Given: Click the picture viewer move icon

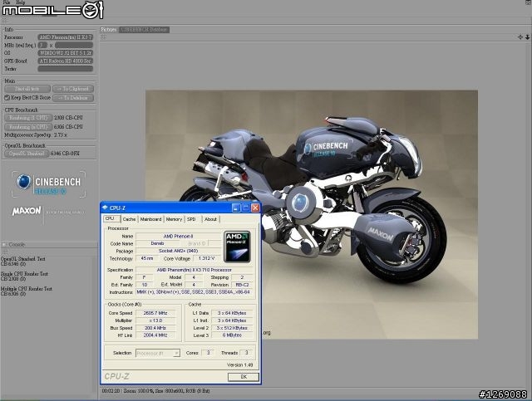Looking at the screenshot, I should point(520,37).
